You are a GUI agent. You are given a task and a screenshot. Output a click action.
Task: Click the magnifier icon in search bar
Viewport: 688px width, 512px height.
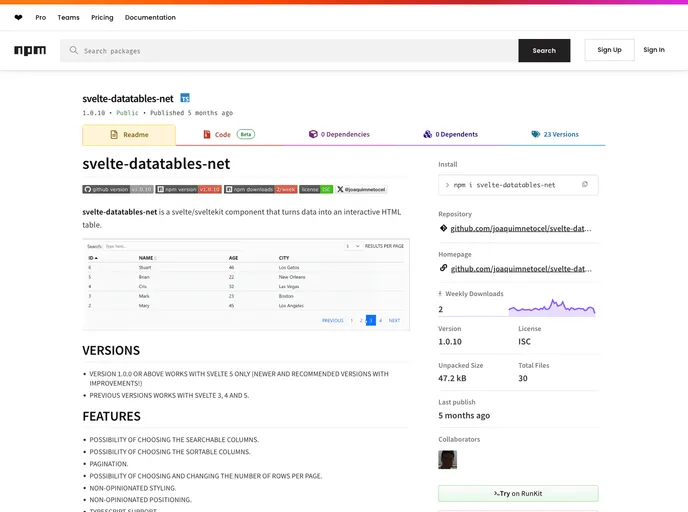point(74,50)
